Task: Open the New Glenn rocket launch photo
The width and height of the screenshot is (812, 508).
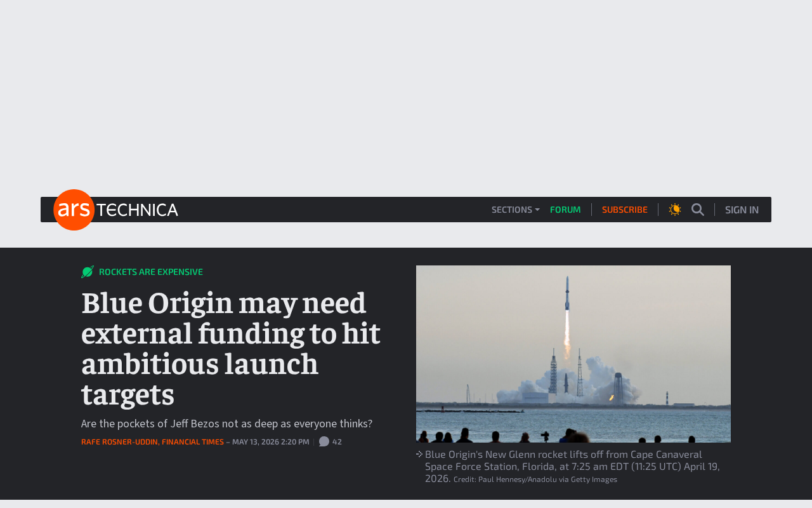Action: pyautogui.click(x=573, y=354)
